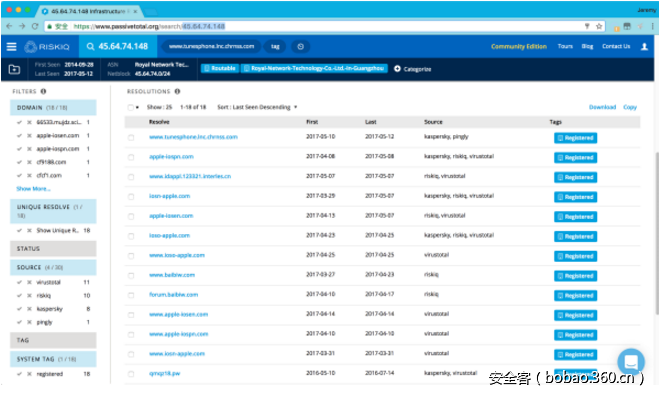Click the tag pill in header
Image resolution: width=659 pixels, height=396 pixels.
coord(275,47)
